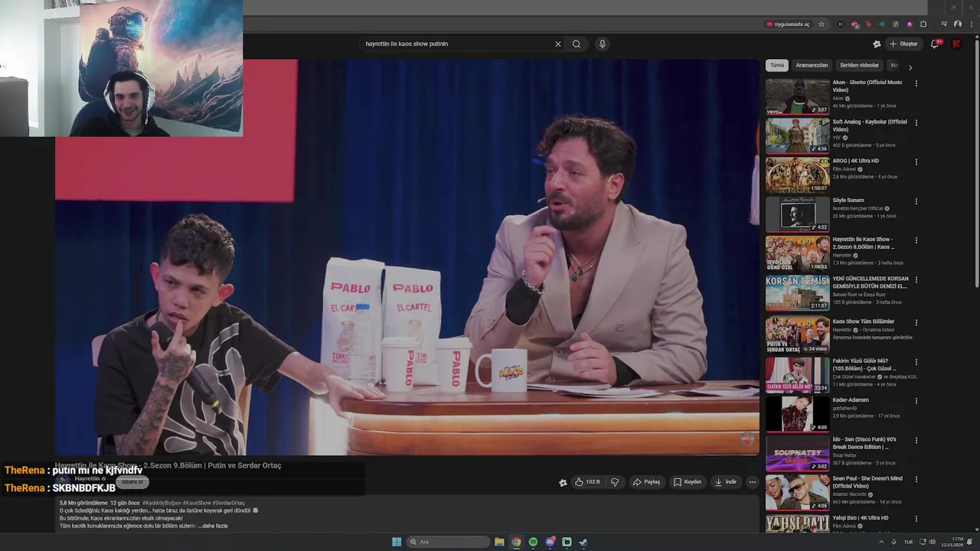Open the YouTube account avatar menu

(956, 44)
